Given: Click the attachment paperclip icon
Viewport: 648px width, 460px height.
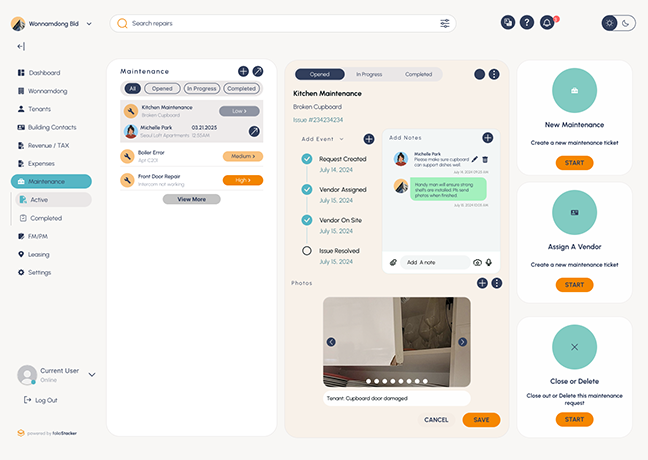Looking at the screenshot, I should [x=393, y=262].
